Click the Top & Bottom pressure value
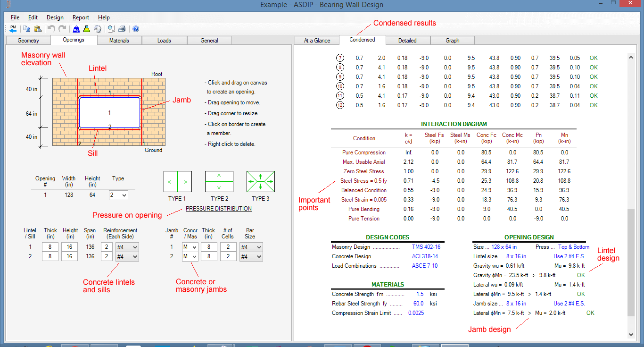This screenshot has height=347, width=644. pos(574,247)
